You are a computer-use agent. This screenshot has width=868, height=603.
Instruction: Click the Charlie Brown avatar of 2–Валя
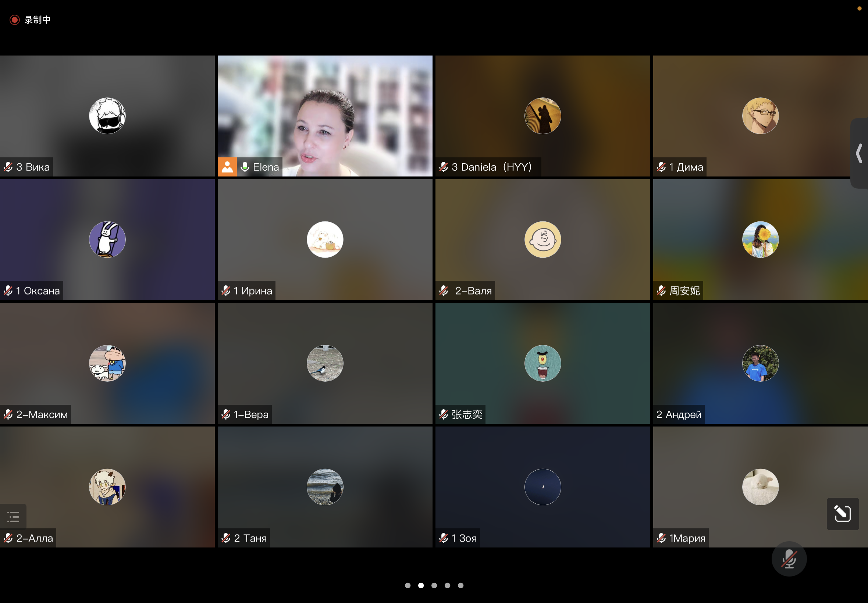[x=542, y=239]
